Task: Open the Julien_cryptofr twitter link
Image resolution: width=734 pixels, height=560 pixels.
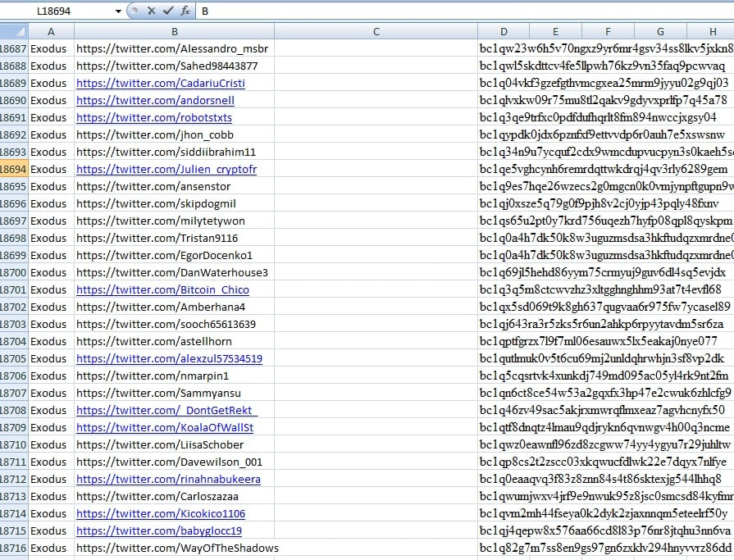Action: coord(166,169)
